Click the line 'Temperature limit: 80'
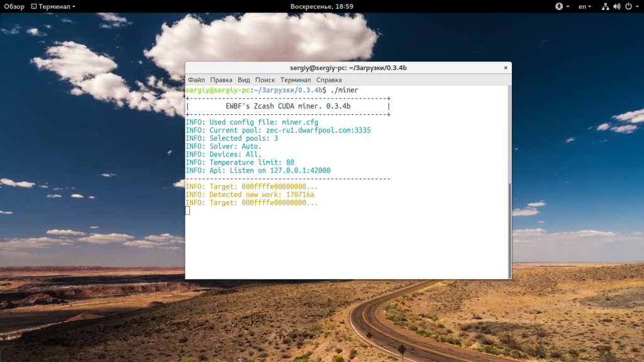Screen dimensions: 644x362 coord(240,163)
